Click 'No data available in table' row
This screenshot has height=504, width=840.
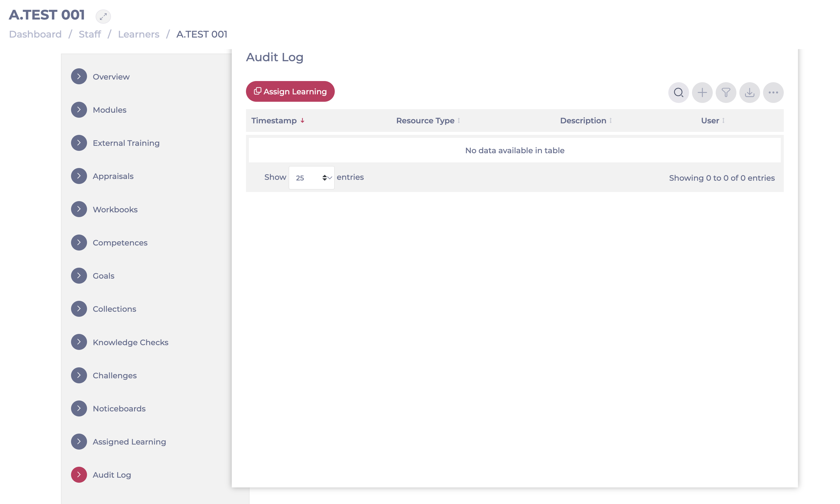pyautogui.click(x=515, y=150)
